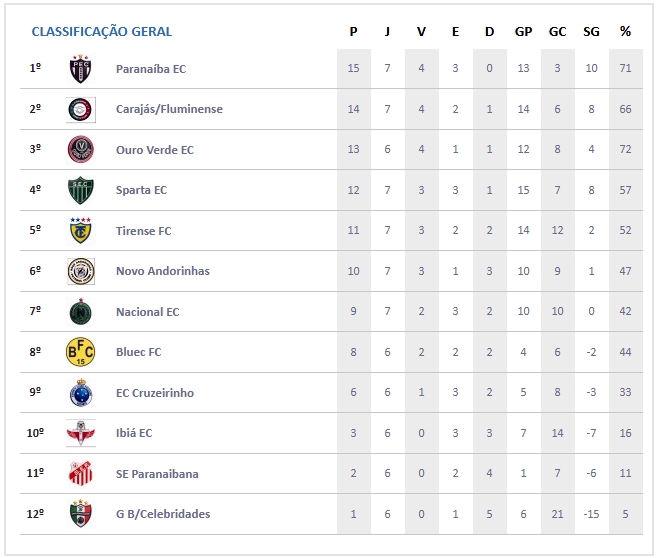Click the Ouro Verde EC crest
The image size is (659, 558).
[80, 150]
